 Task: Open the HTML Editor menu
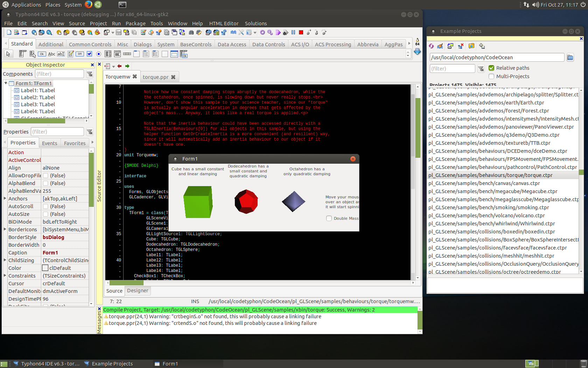(x=224, y=23)
